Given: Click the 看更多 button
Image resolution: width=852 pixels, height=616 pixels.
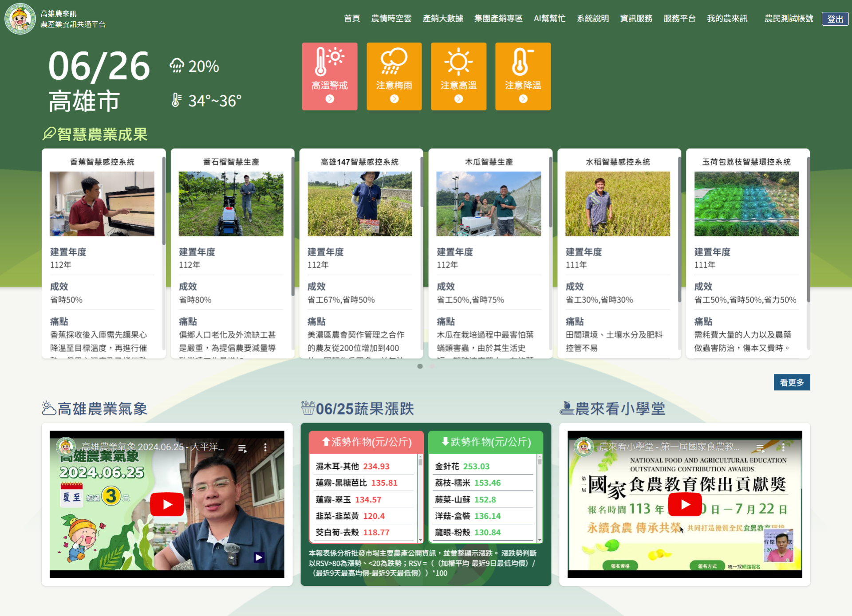Looking at the screenshot, I should 792,382.
